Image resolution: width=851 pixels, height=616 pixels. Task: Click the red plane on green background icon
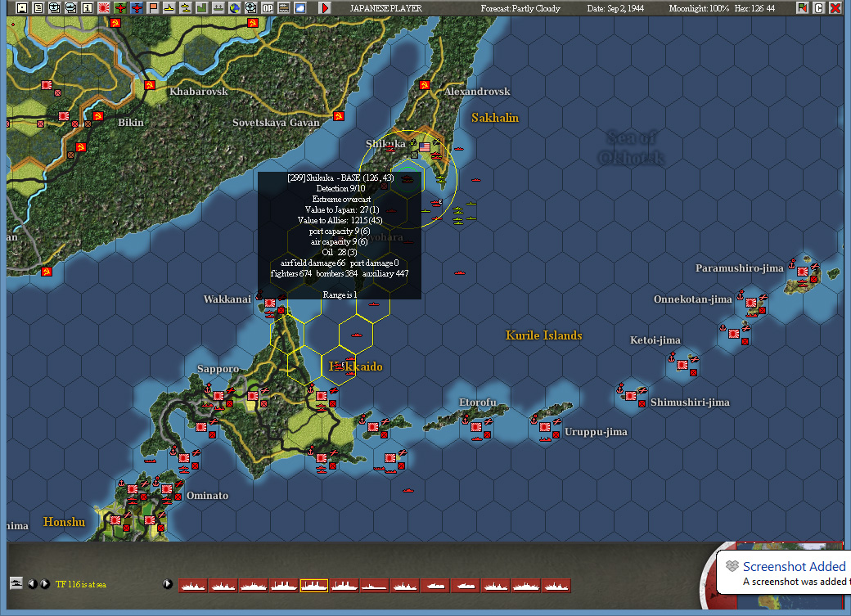click(x=120, y=8)
